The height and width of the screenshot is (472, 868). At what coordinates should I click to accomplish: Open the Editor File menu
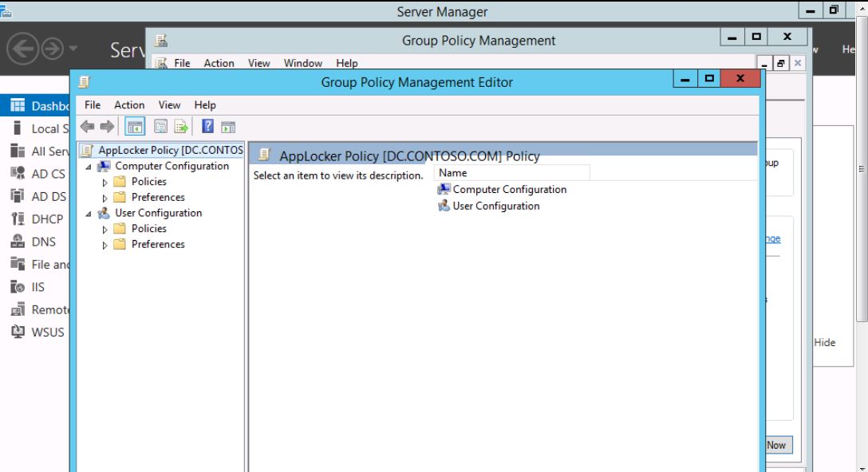click(x=93, y=105)
